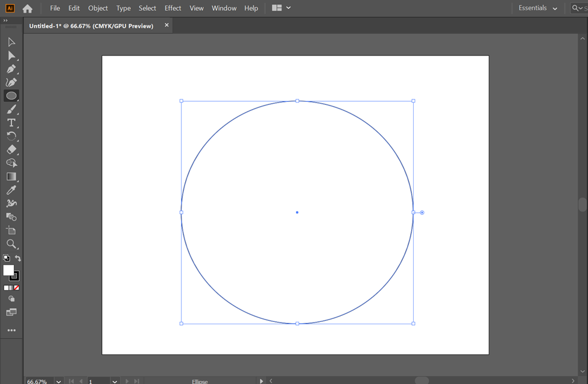Select the Eraser tool
Viewport: 588px width, 384px height.
[11, 150]
